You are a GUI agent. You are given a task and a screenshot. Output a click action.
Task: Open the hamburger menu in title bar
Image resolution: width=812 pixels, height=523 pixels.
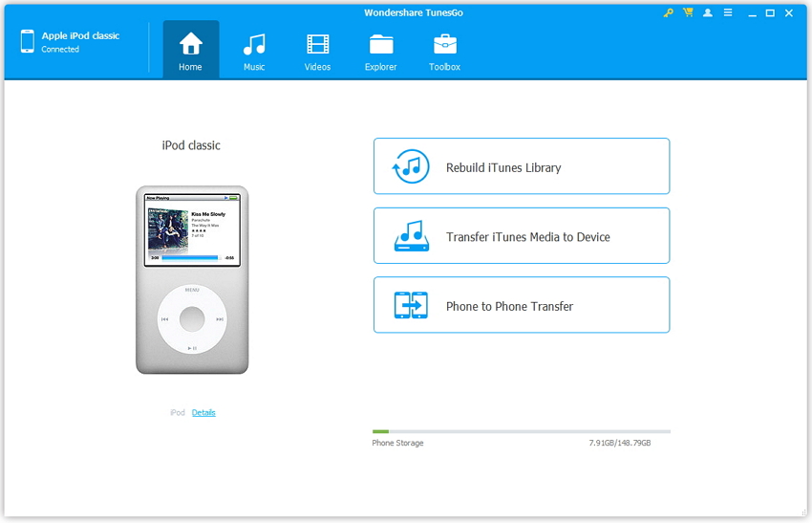[x=728, y=13]
